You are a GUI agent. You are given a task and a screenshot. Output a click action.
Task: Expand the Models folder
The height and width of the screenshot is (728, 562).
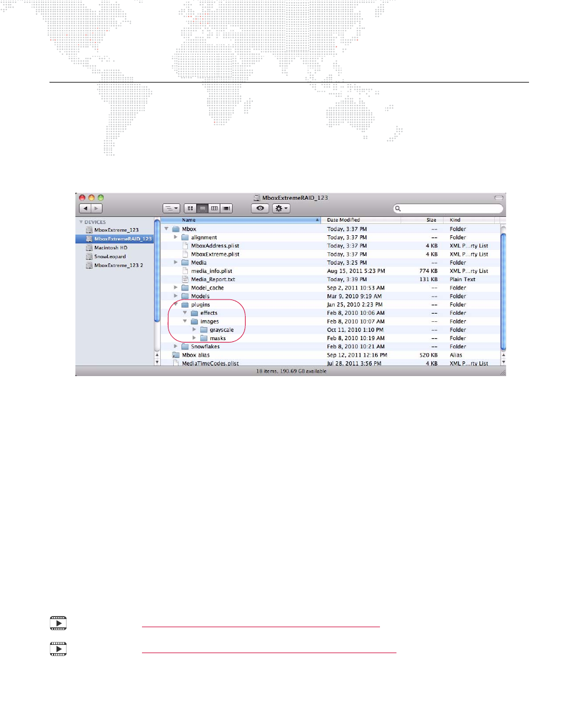(x=176, y=296)
